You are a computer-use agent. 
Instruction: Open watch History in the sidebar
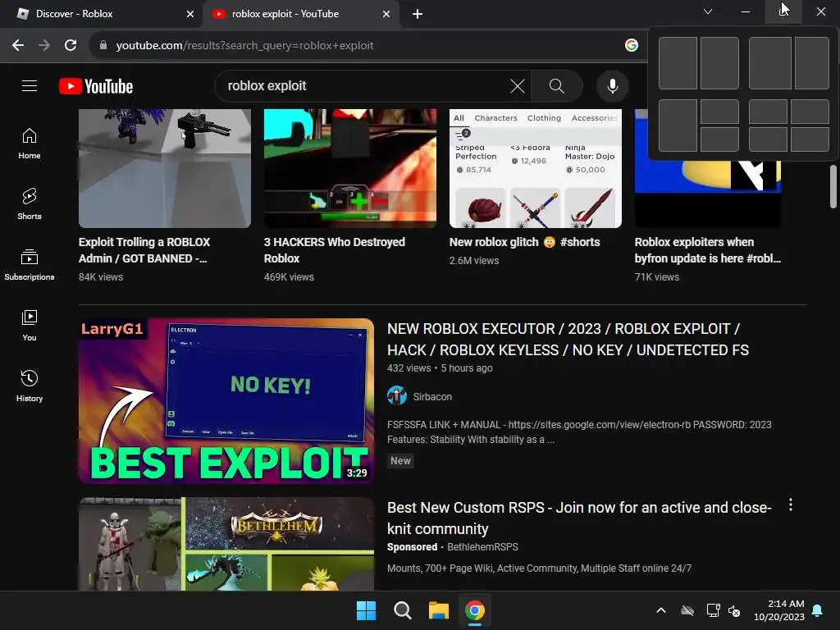pos(30,386)
